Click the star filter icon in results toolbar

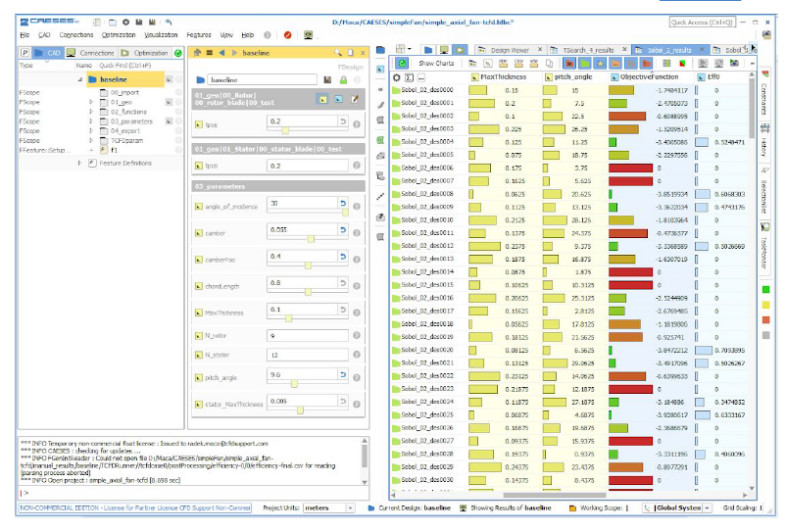tap(600, 63)
